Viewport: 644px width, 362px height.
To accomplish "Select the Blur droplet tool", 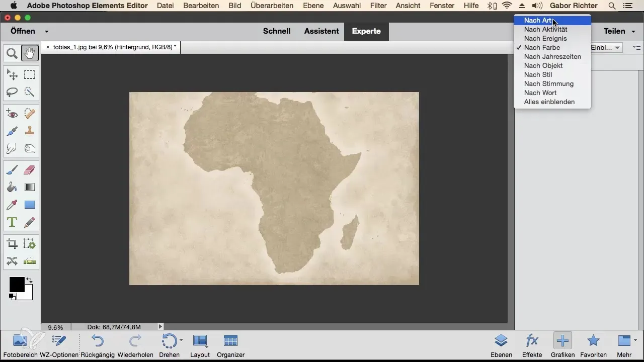I will point(12,148).
